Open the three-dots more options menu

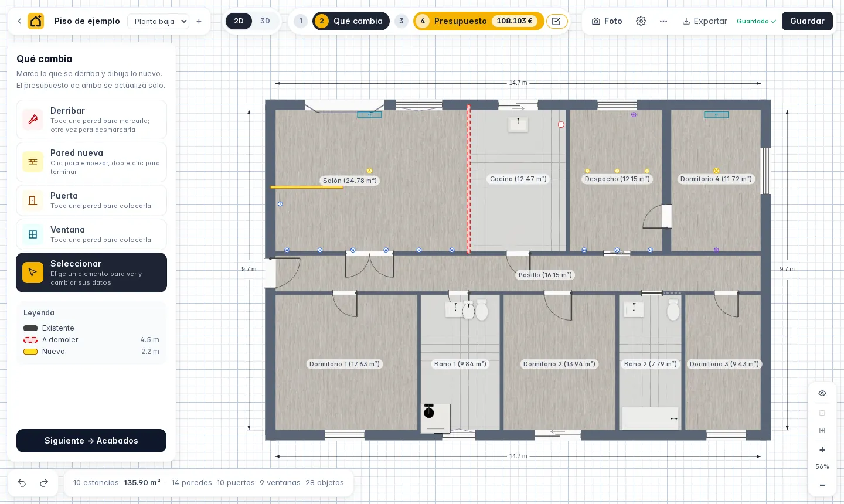coord(663,21)
